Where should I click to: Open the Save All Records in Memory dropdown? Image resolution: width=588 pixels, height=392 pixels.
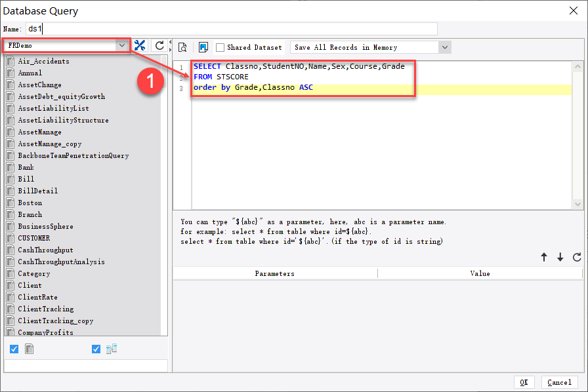444,47
